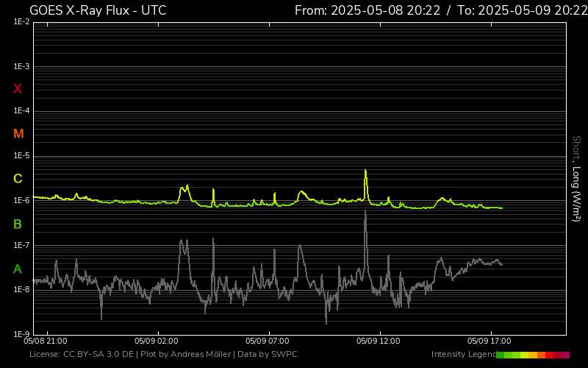The width and height of the screenshot is (588, 368).
Task: Click the green A flare class label
Action: pos(18,269)
